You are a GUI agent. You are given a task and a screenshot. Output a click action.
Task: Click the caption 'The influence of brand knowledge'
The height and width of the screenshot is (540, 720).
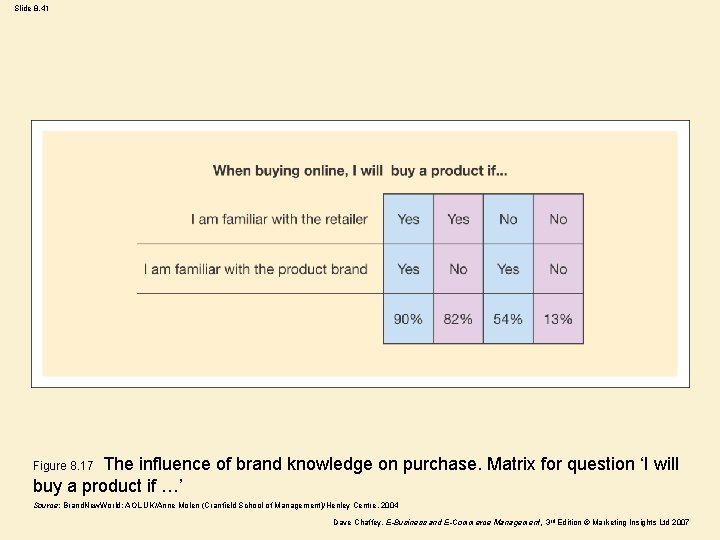click(390, 464)
